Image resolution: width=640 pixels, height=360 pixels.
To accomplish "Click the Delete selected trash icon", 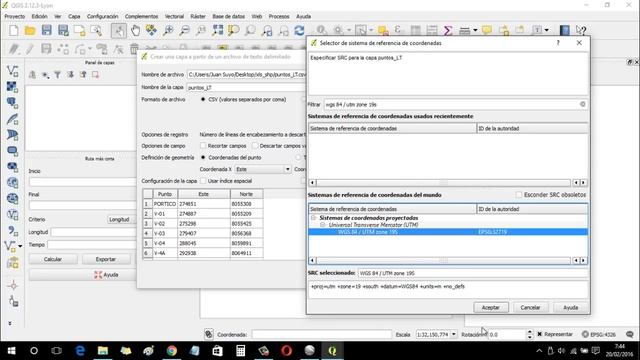I will (x=134, y=49).
